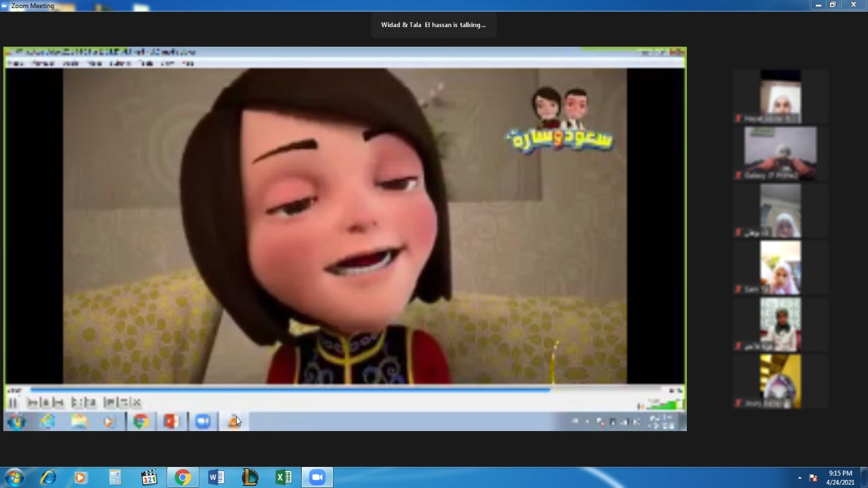Open Microsoft Excel from the bottom taskbar

(283, 478)
